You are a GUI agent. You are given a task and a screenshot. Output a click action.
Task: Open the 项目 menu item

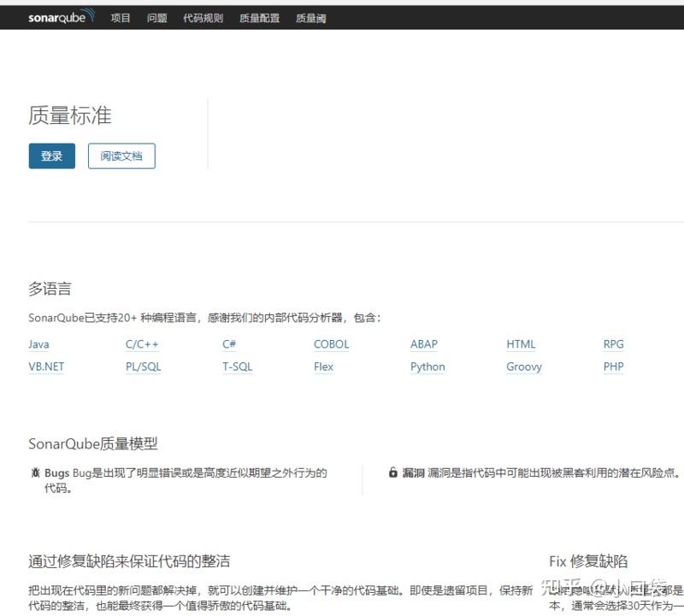[x=119, y=15]
